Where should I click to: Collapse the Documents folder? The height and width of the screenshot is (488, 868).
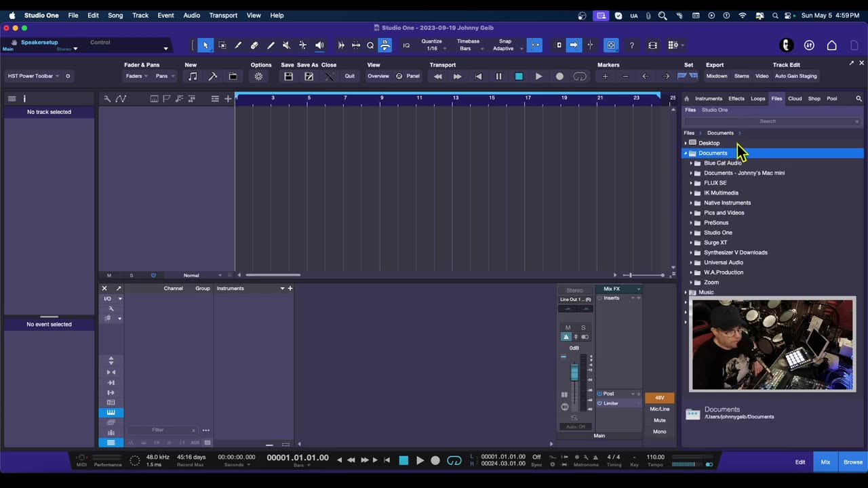pyautogui.click(x=686, y=153)
